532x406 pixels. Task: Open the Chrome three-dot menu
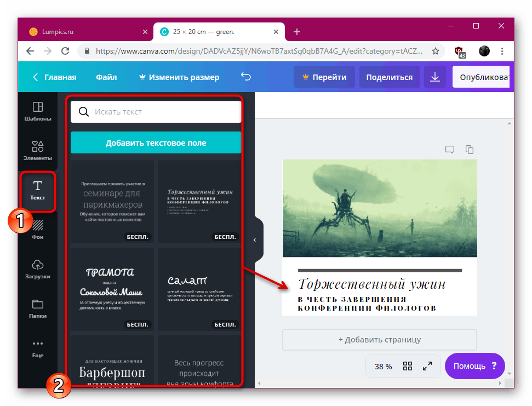(502, 51)
